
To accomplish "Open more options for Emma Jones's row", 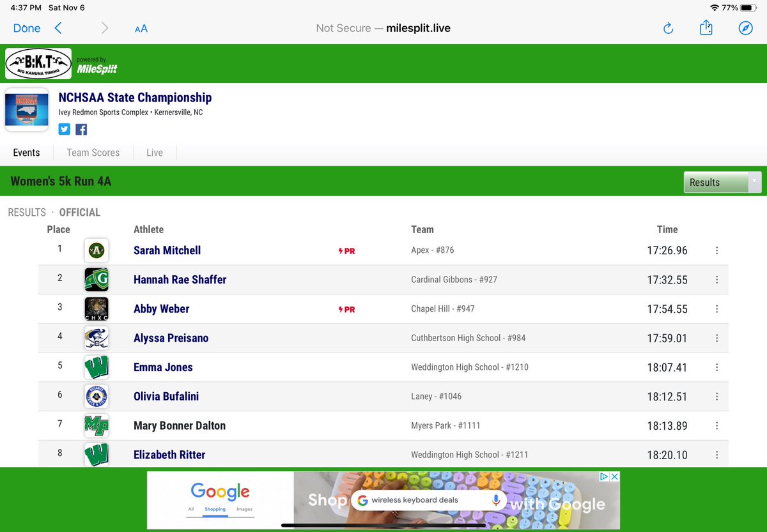I will [717, 367].
